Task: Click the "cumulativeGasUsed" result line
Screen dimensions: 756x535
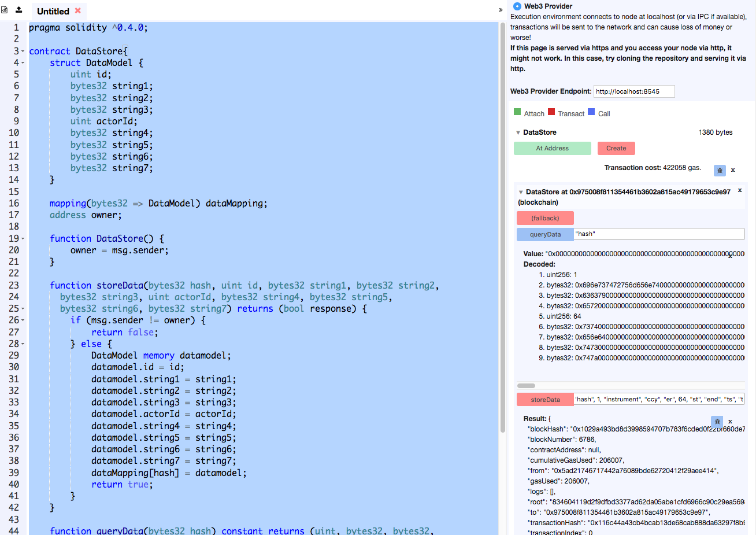Action: click(x=576, y=460)
